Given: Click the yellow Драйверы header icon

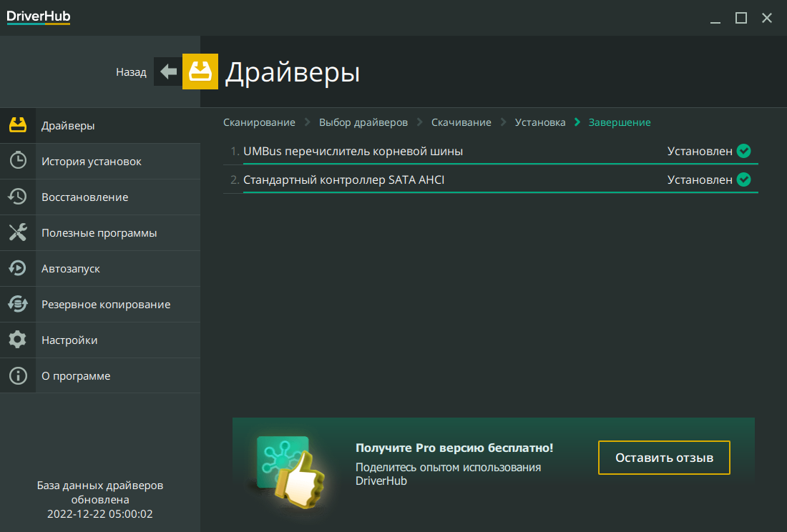Looking at the screenshot, I should coord(200,72).
